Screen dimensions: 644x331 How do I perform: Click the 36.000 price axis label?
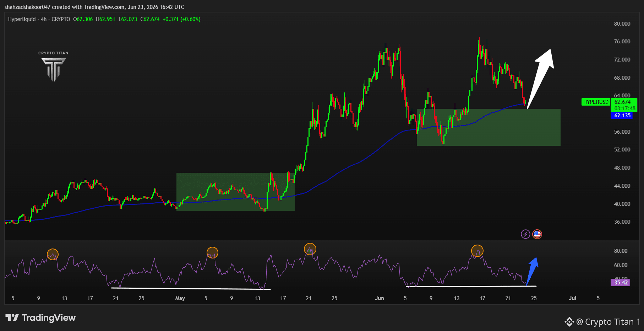click(622, 222)
